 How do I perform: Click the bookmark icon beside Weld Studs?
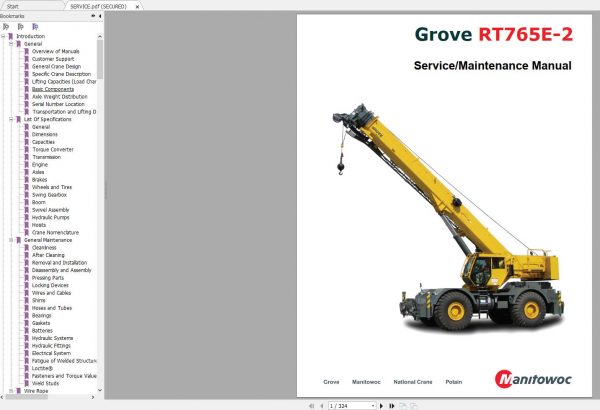[26, 384]
